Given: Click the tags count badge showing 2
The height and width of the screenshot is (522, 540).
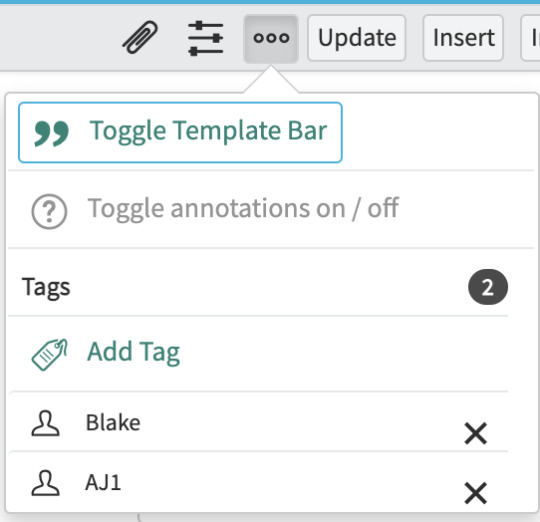Looking at the screenshot, I should tap(488, 287).
